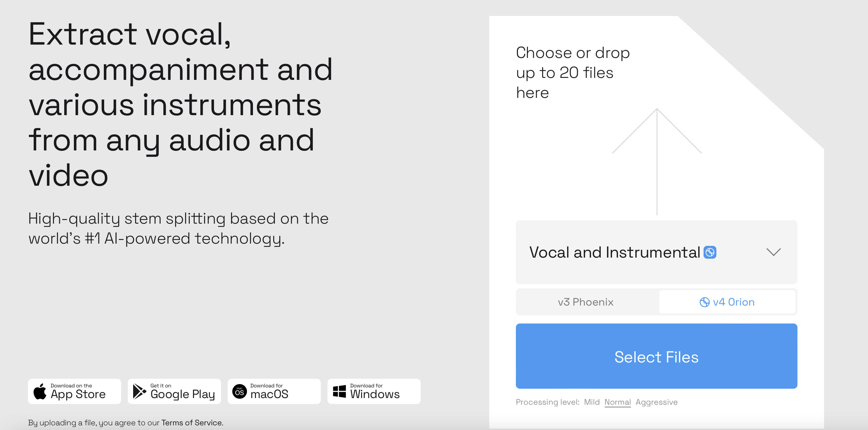Image resolution: width=868 pixels, height=430 pixels.
Task: Download the Windows app
Action: (374, 391)
